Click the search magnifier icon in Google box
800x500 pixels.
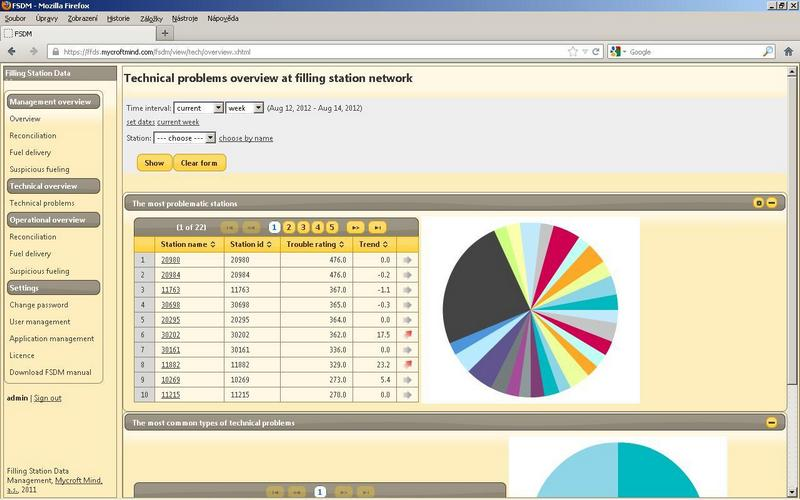point(768,52)
